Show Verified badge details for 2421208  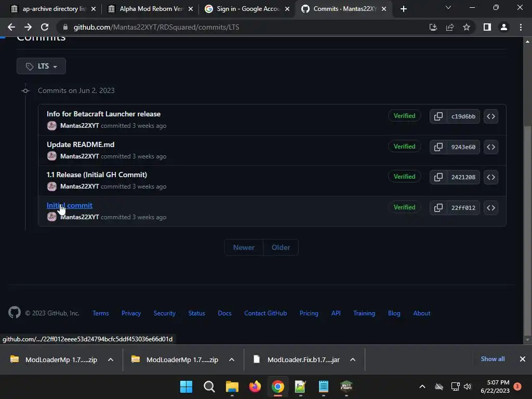click(x=404, y=177)
